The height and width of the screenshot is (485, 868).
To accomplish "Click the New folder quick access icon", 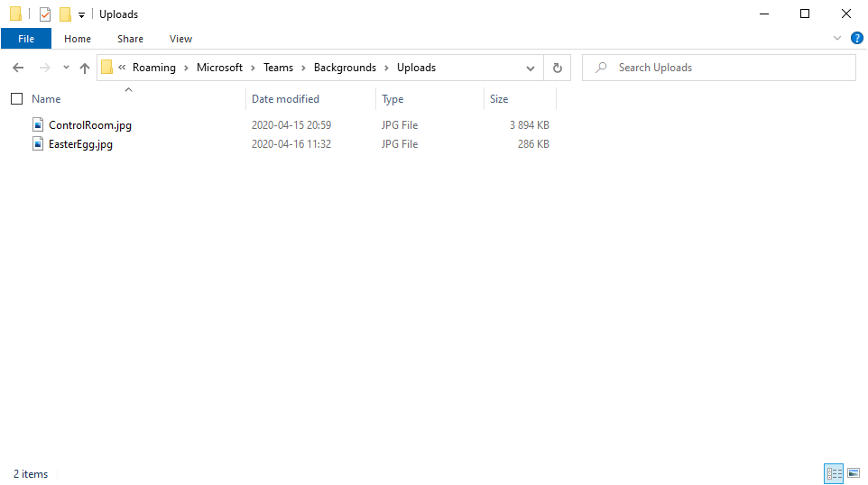I will (65, 14).
